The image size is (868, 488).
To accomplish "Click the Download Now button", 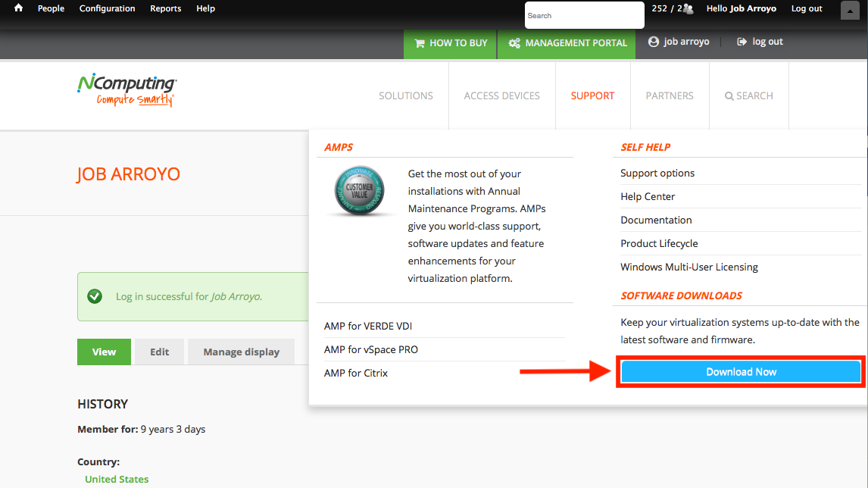I will pyautogui.click(x=741, y=371).
